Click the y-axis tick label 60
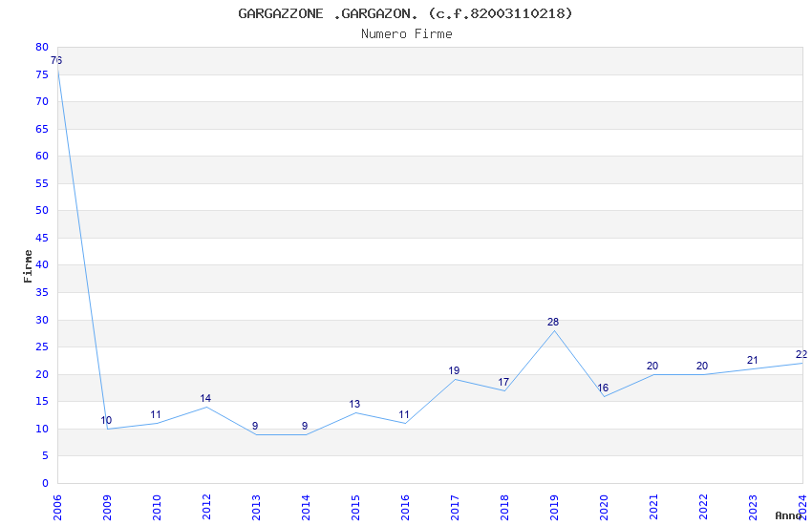Viewport: 812px width, 525px height. click(x=42, y=156)
